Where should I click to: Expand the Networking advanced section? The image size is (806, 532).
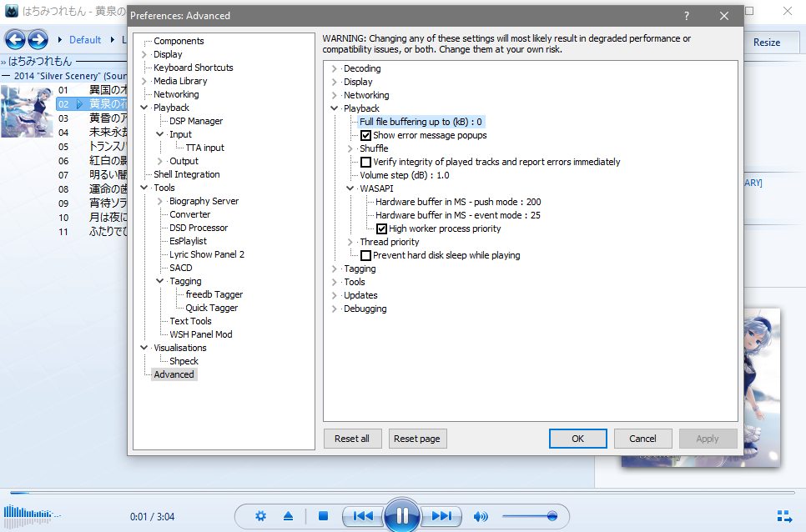[334, 95]
